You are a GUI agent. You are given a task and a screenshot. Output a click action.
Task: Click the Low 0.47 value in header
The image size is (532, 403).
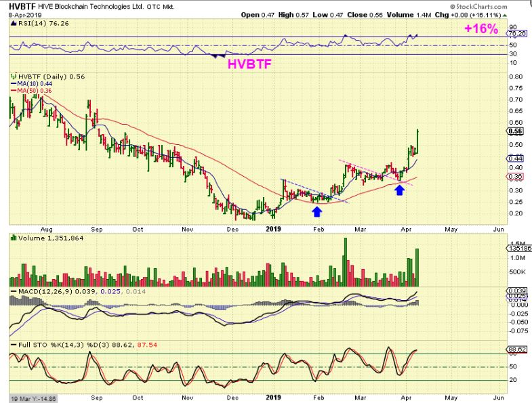pos(328,15)
